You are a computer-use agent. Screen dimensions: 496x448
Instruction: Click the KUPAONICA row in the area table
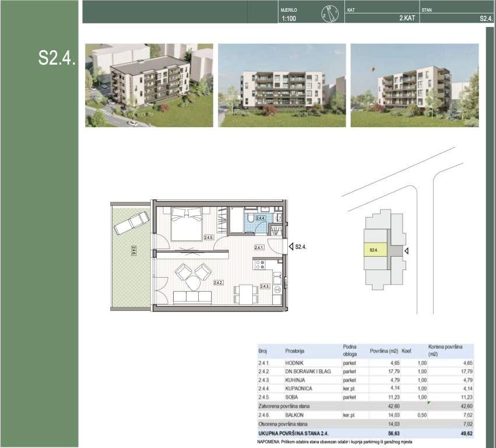(x=366, y=388)
